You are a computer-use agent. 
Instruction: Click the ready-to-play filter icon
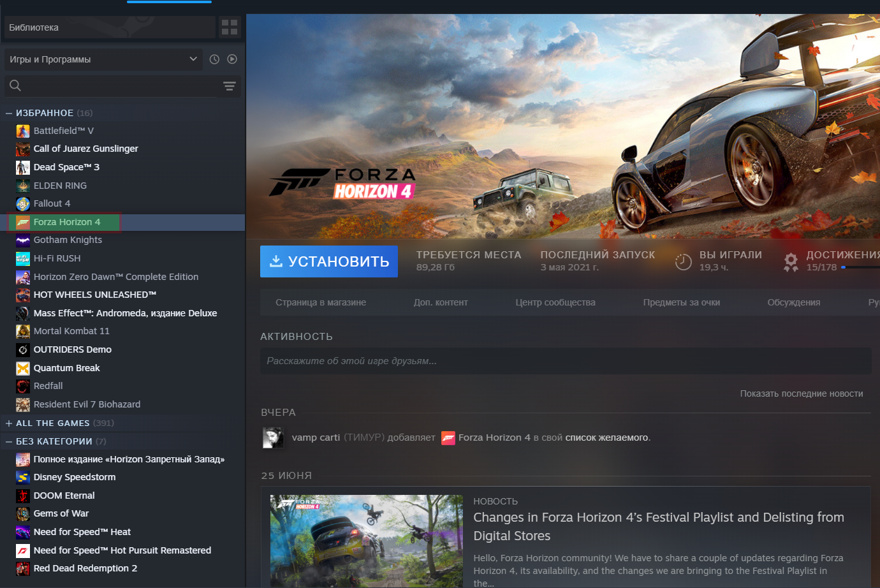click(x=232, y=59)
